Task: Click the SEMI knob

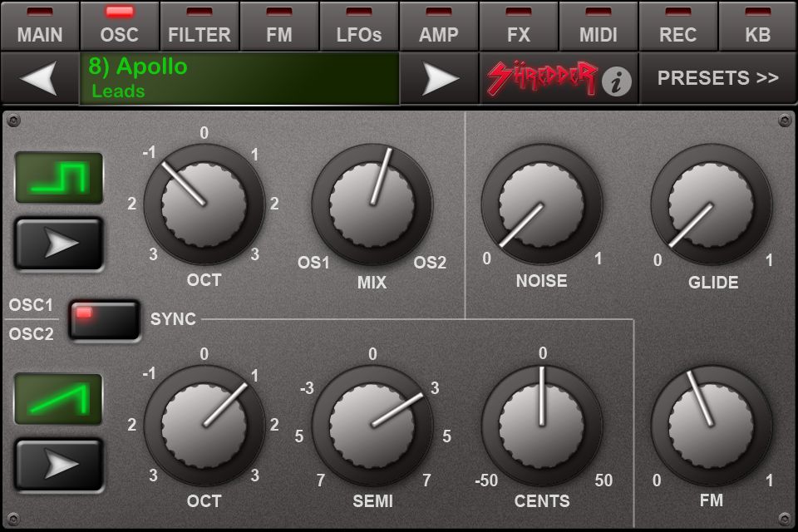Action: [x=372, y=426]
